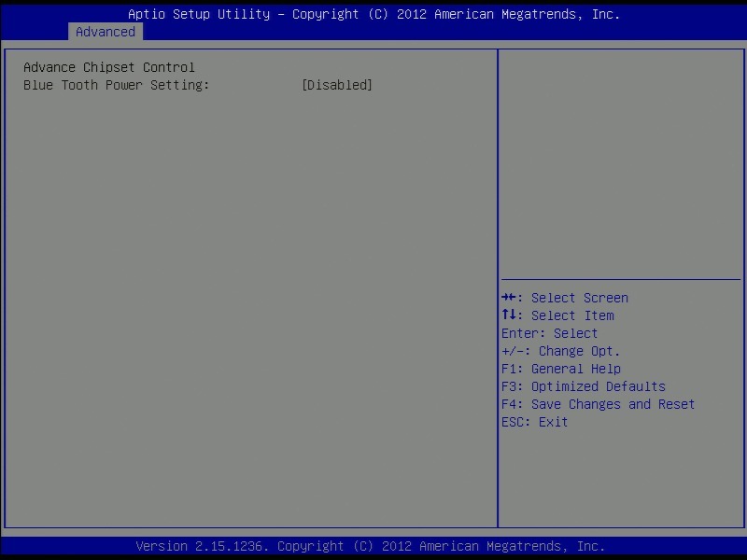
Task: Switch to the Advanced tab
Action: pos(106,32)
